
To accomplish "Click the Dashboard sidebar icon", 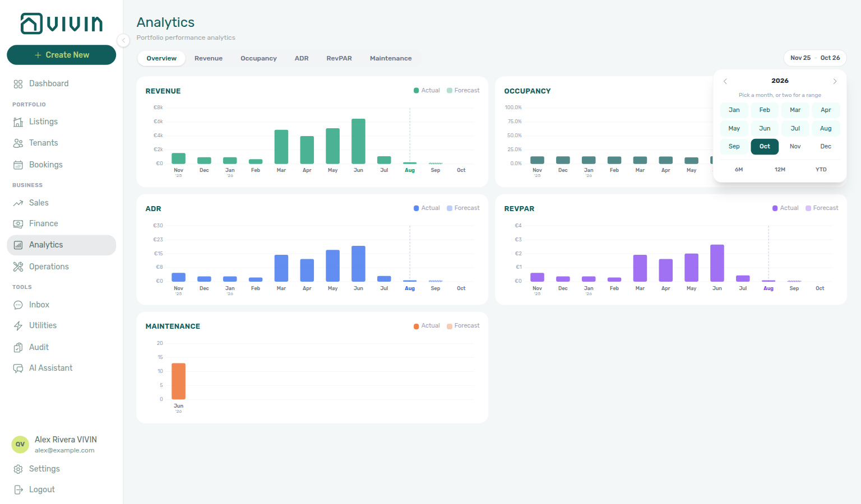I will (18, 84).
